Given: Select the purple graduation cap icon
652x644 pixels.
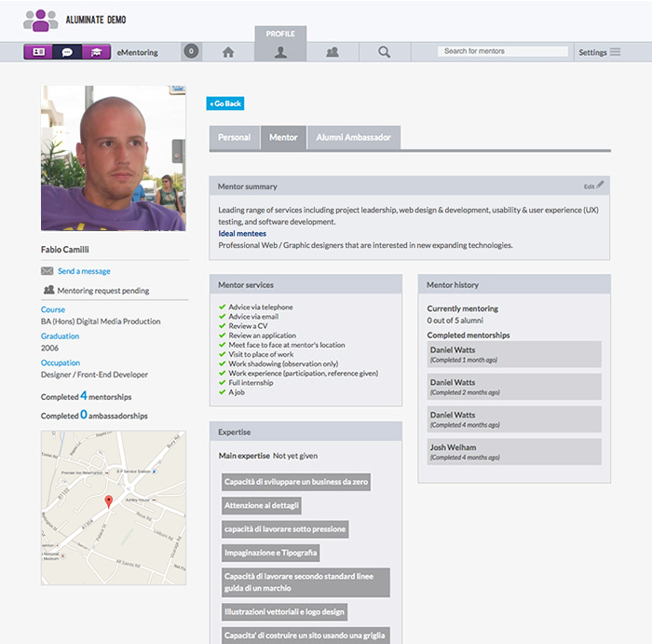Looking at the screenshot, I should (96, 52).
